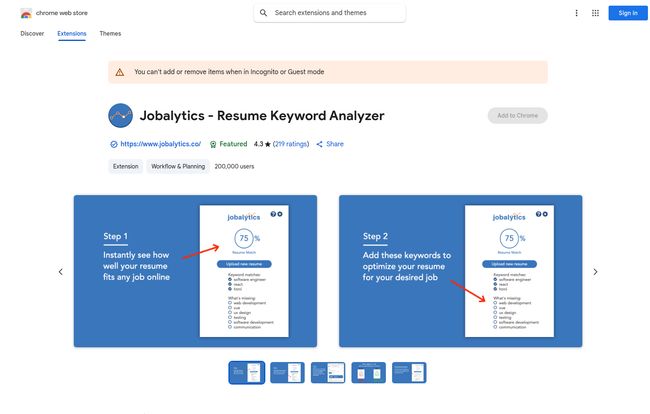650x414 pixels.
Task: Click the Incognito or Guest mode warning text
Action: (x=229, y=72)
